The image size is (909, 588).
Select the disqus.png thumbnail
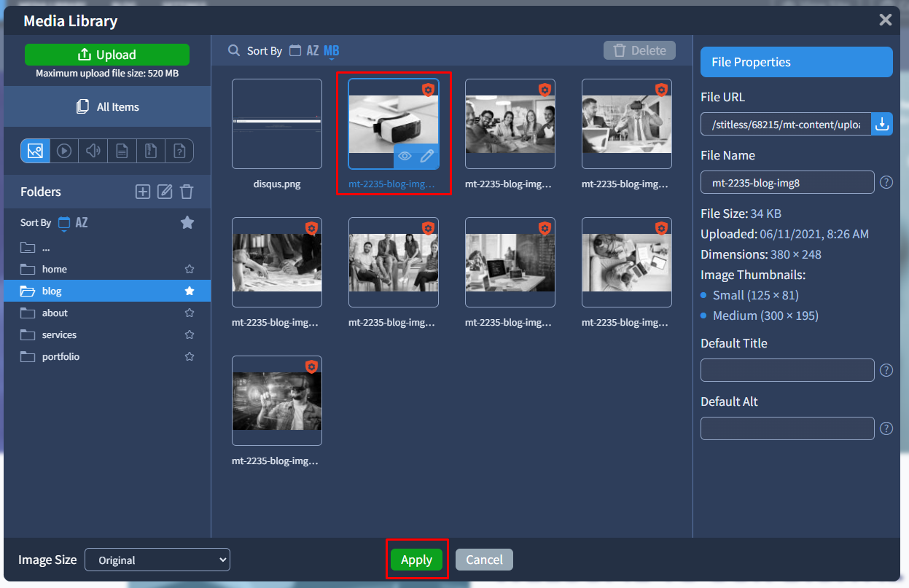277,124
